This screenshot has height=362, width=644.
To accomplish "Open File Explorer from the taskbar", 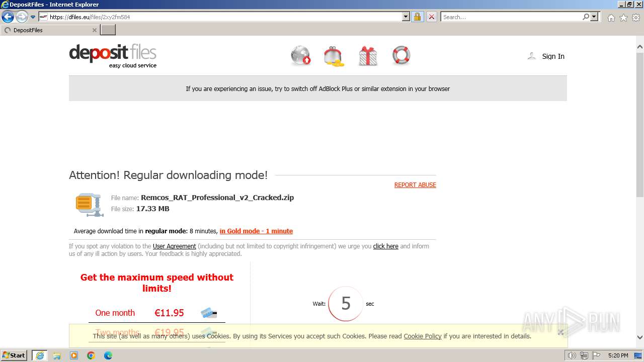I will point(57,355).
